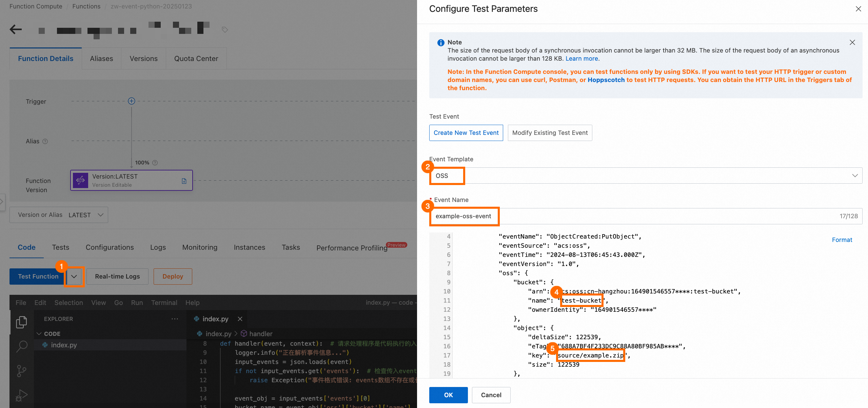Viewport: 868px width, 408px height.
Task: Click the Version:LATEST function icon
Action: pos(80,180)
